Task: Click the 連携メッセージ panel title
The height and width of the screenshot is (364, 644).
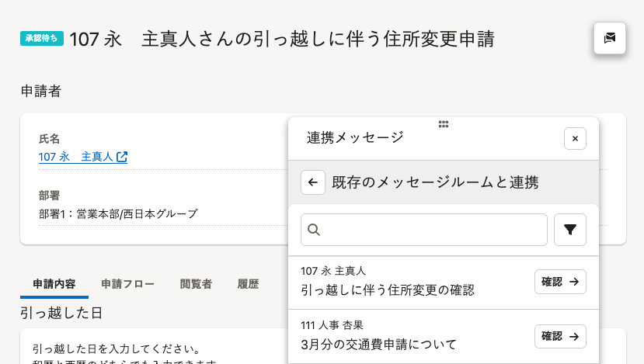Action: click(x=355, y=138)
